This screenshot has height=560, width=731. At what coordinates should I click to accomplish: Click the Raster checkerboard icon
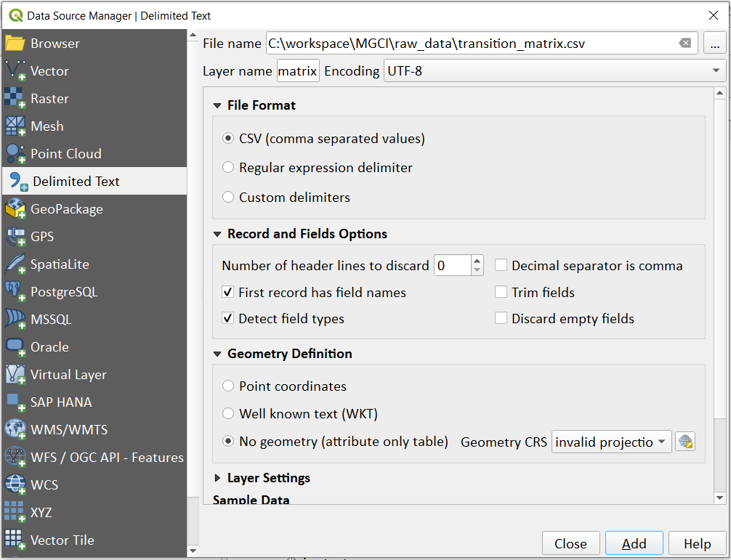(x=15, y=98)
